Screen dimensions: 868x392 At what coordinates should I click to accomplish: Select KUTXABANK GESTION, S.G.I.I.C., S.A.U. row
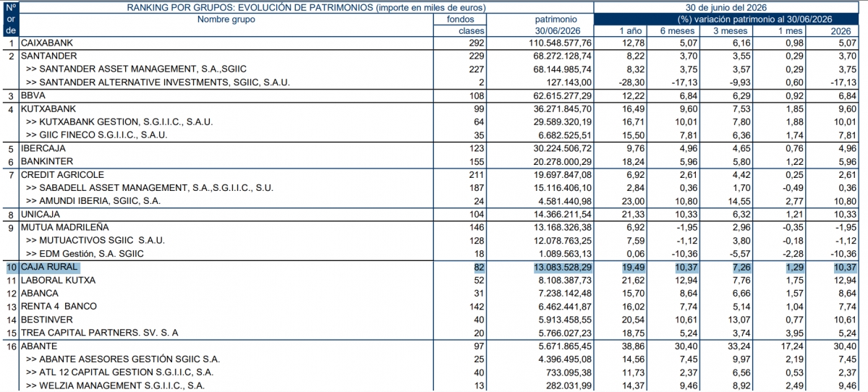[x=119, y=122]
